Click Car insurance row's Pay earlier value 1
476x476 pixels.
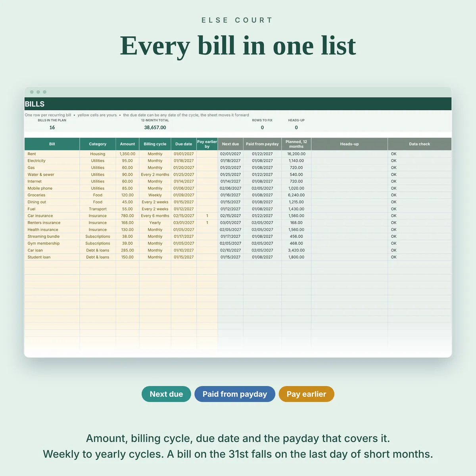[x=207, y=216]
